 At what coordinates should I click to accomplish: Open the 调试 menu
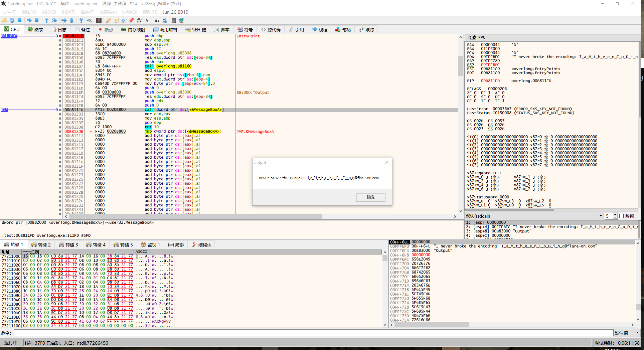[x=49, y=12]
